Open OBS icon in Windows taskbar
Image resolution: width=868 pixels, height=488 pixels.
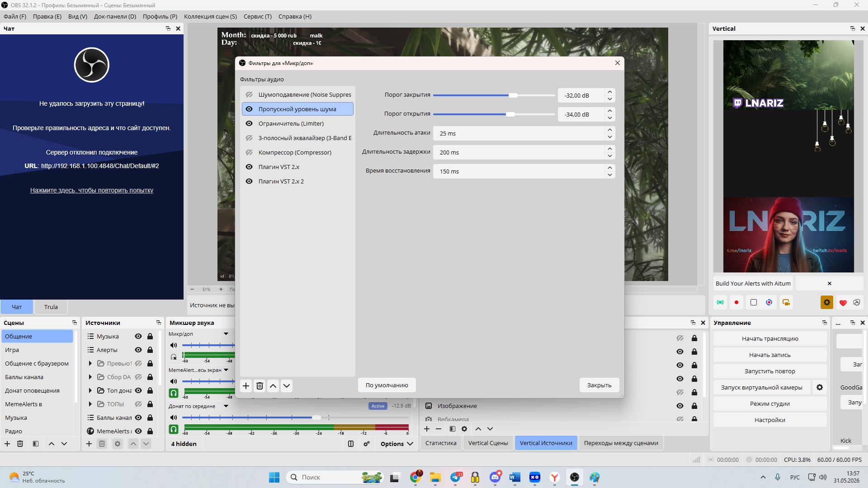(575, 477)
